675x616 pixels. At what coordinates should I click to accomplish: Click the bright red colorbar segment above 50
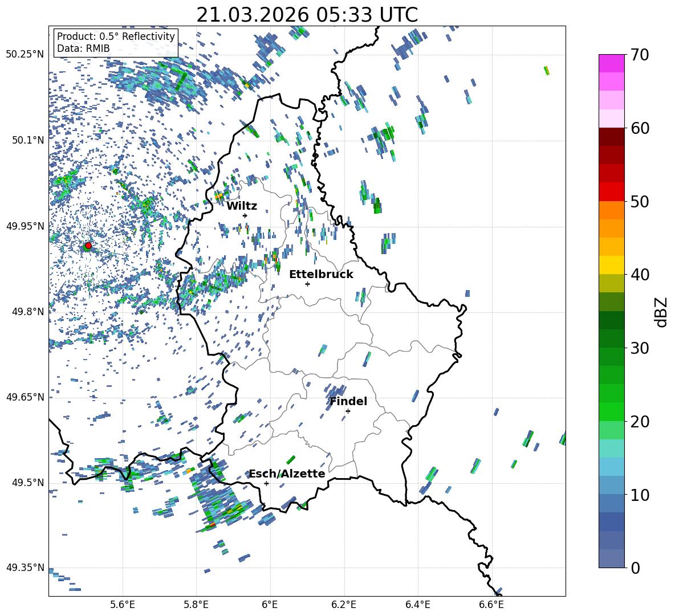[611, 191]
